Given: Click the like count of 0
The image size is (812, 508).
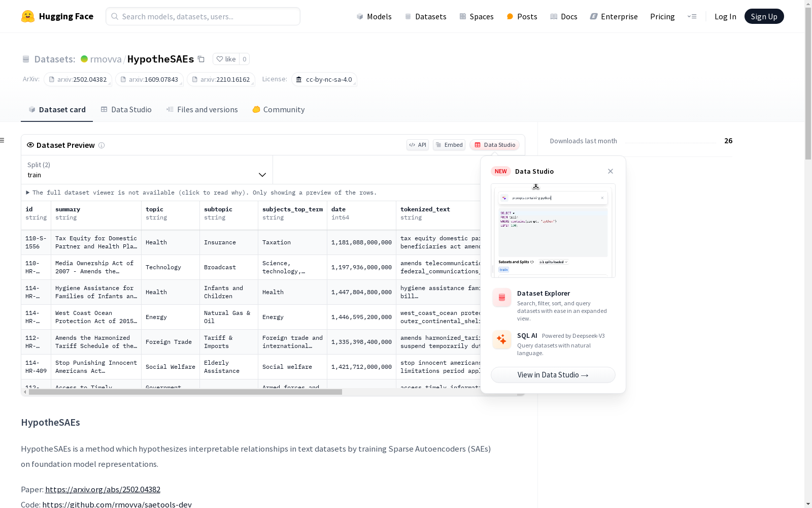Looking at the screenshot, I should pos(244,59).
